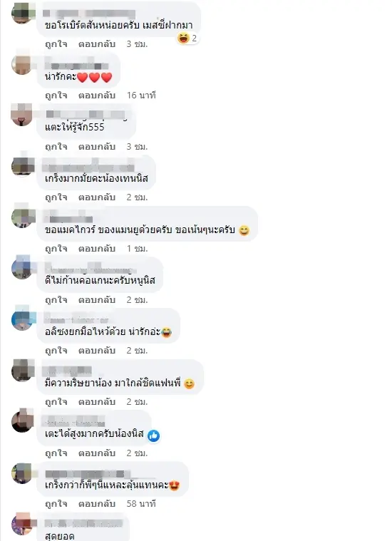This screenshot has width=392, height=541.
Task: Like the อลิซงยกมือไหว้ด้วย comment
Action: 56,351
